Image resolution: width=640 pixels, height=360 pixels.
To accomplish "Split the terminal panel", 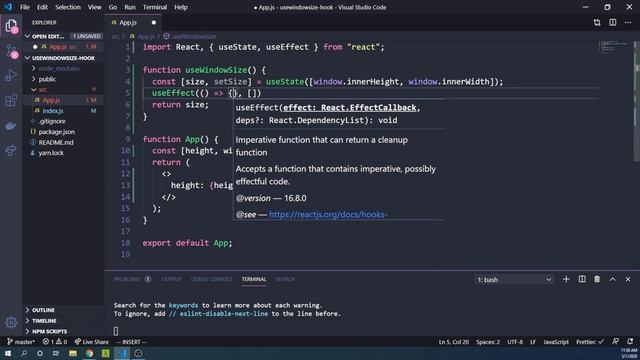I will pos(582,279).
